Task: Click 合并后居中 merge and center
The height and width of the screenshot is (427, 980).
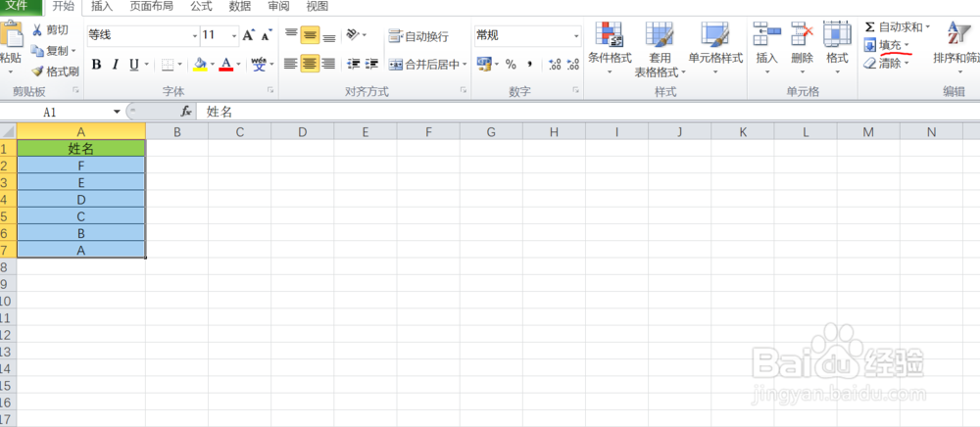Action: pos(423,65)
